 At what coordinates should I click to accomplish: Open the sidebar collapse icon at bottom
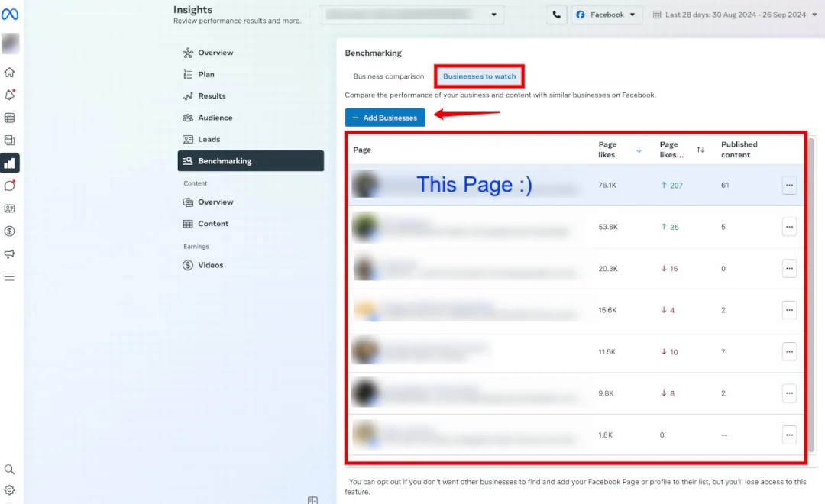point(312,499)
